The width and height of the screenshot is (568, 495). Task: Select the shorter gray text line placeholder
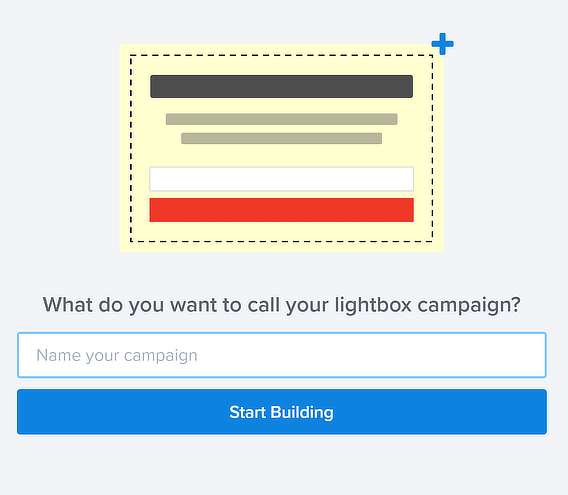click(x=281, y=138)
